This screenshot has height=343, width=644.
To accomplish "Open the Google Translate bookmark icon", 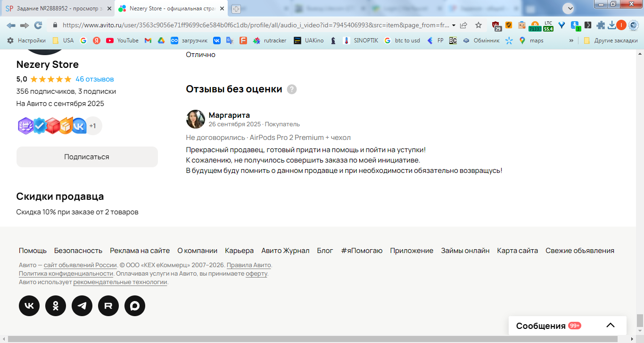I will tap(230, 41).
